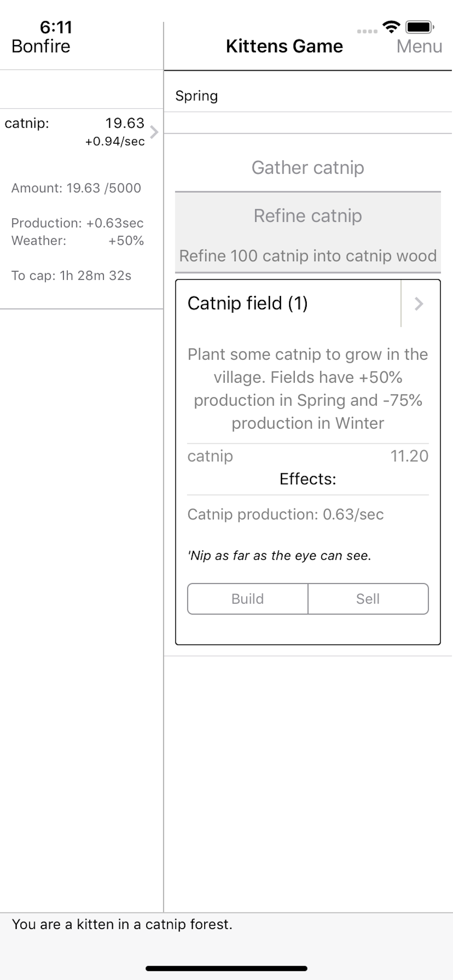Tap the Wi-Fi status icon

pyautogui.click(x=391, y=27)
